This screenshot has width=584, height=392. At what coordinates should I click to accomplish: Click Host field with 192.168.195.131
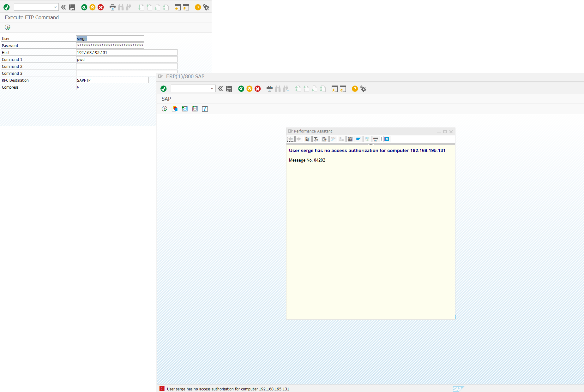click(x=127, y=52)
